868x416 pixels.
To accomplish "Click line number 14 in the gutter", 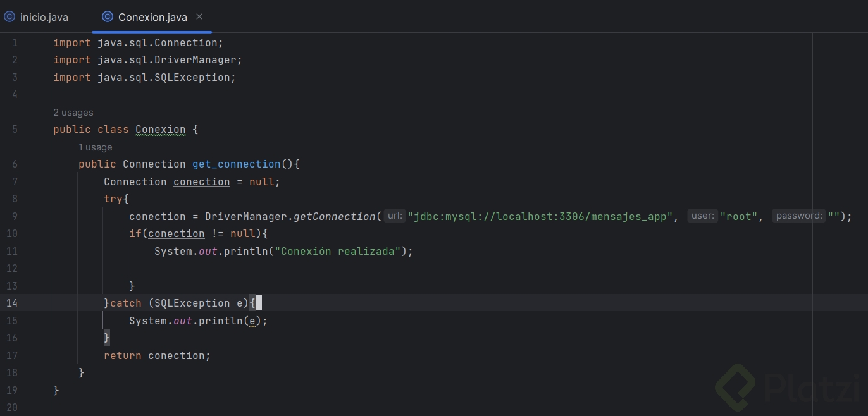I will pos(12,303).
